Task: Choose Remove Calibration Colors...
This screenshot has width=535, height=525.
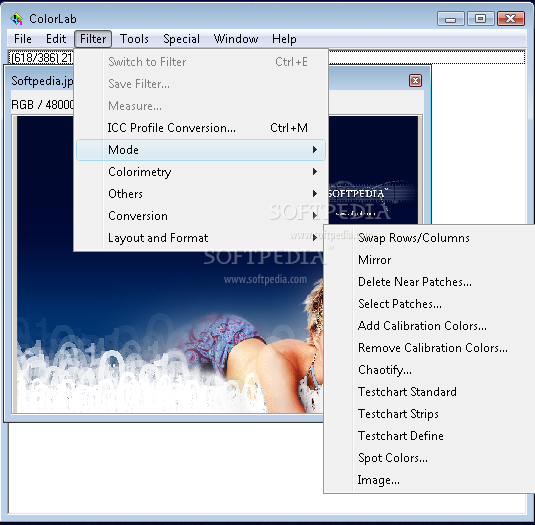Action: pyautogui.click(x=430, y=348)
